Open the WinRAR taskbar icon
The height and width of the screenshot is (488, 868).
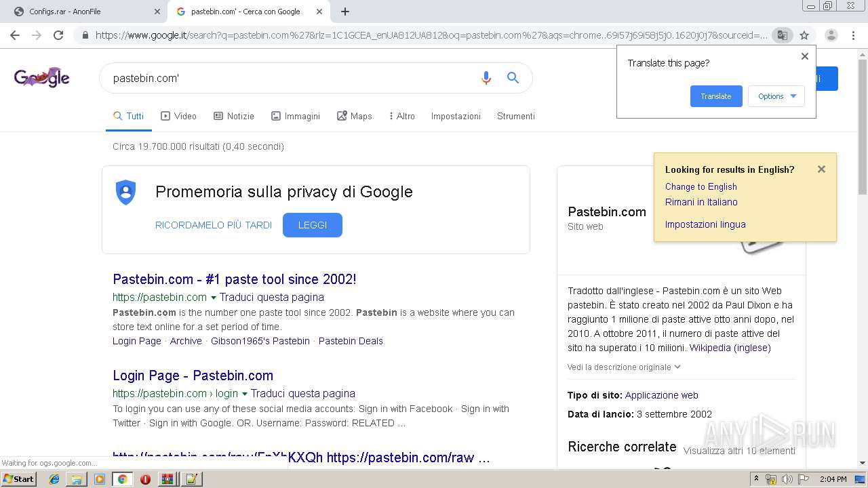click(x=167, y=479)
